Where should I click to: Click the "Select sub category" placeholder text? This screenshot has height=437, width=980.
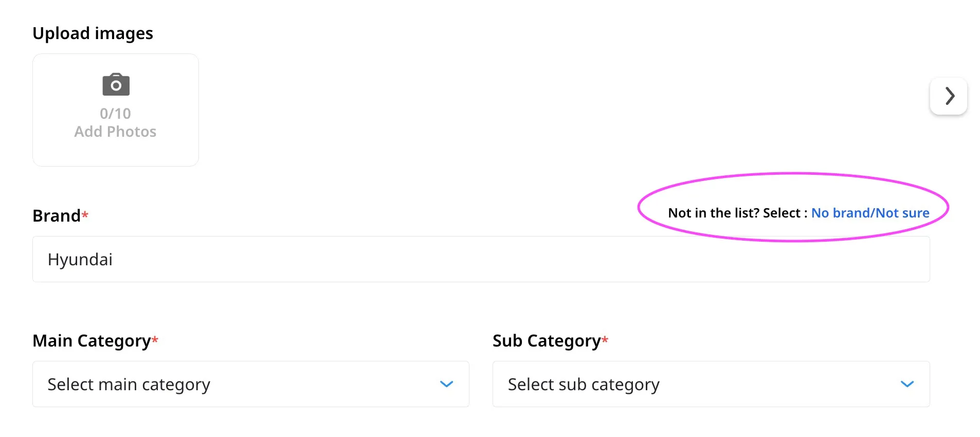584,385
